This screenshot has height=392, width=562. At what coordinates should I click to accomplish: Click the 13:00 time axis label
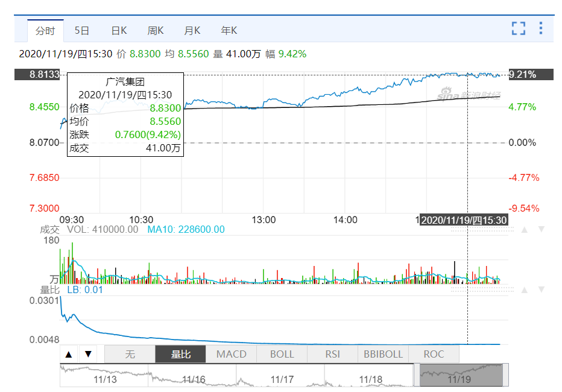pos(264,220)
